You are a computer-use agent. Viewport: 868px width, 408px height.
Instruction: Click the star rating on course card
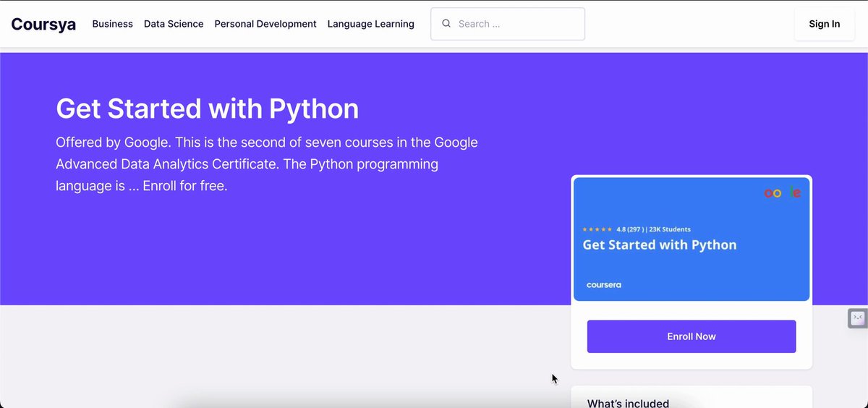click(597, 229)
